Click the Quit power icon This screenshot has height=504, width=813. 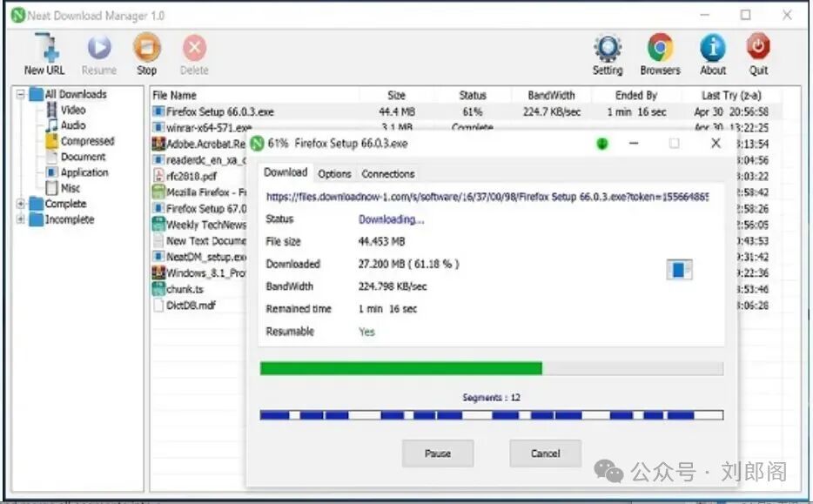coord(758,47)
